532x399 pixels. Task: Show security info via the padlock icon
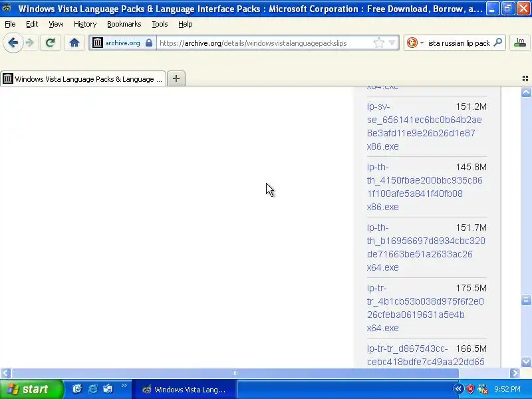(x=148, y=43)
